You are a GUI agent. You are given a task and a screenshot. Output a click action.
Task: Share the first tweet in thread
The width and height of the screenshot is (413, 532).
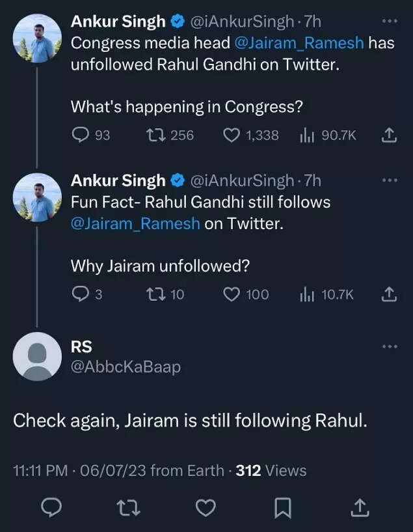click(x=388, y=135)
